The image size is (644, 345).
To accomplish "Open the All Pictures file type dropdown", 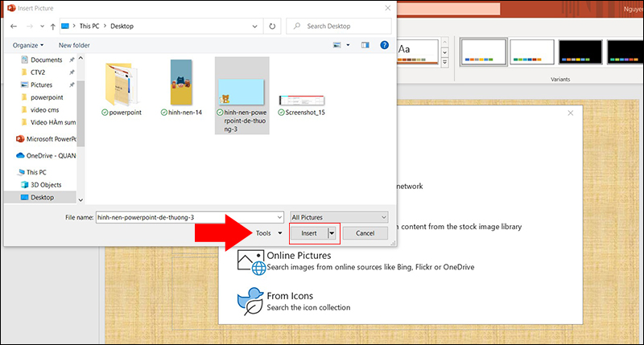I will (x=339, y=217).
